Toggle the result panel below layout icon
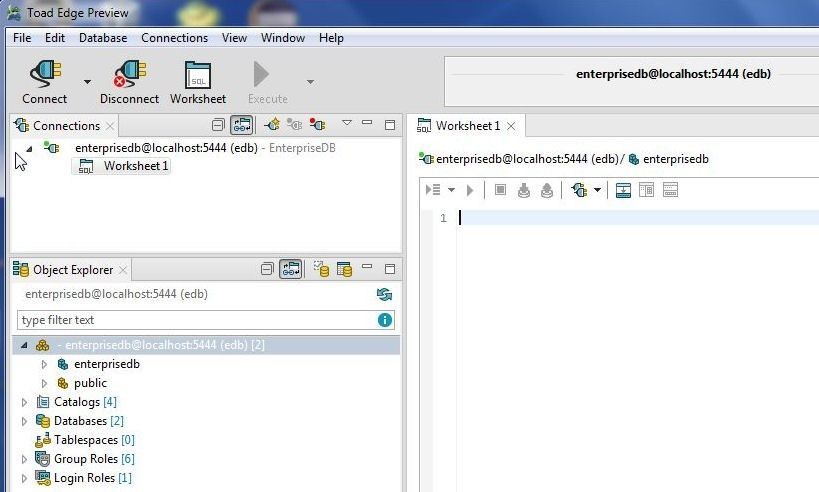The width and height of the screenshot is (819, 492). (623, 190)
